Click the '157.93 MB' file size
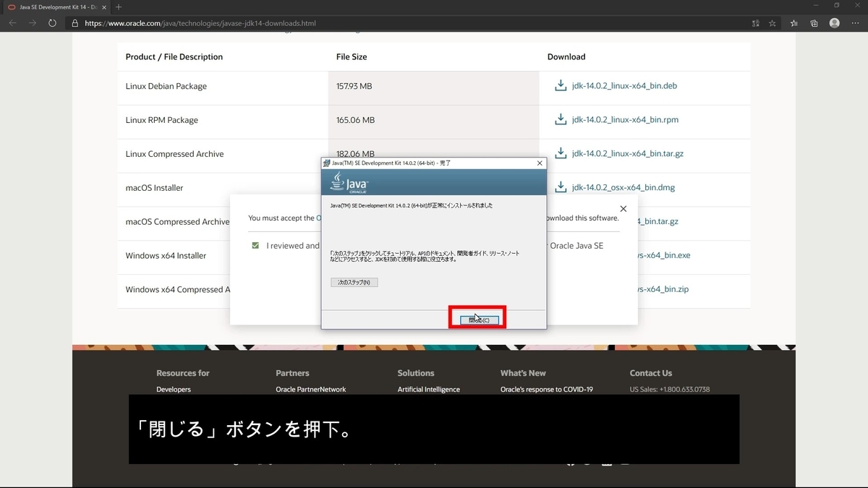Viewport: 868px width, 488px height. point(354,86)
